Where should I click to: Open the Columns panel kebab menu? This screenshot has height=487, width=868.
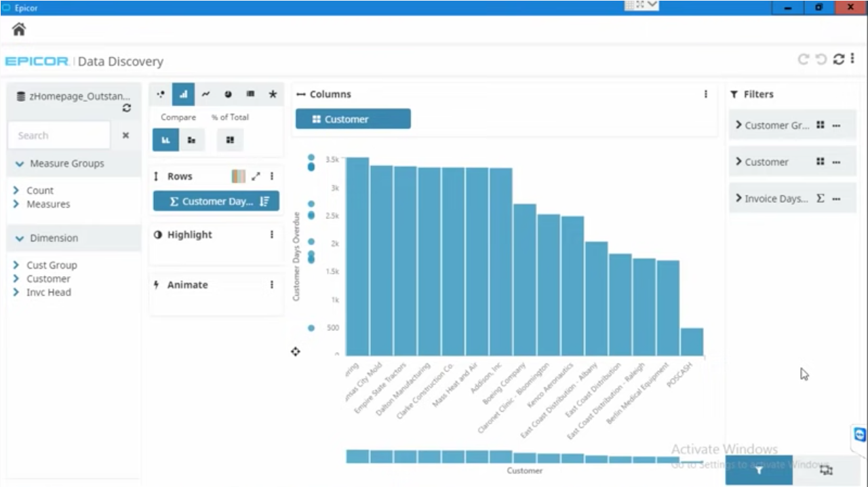705,94
